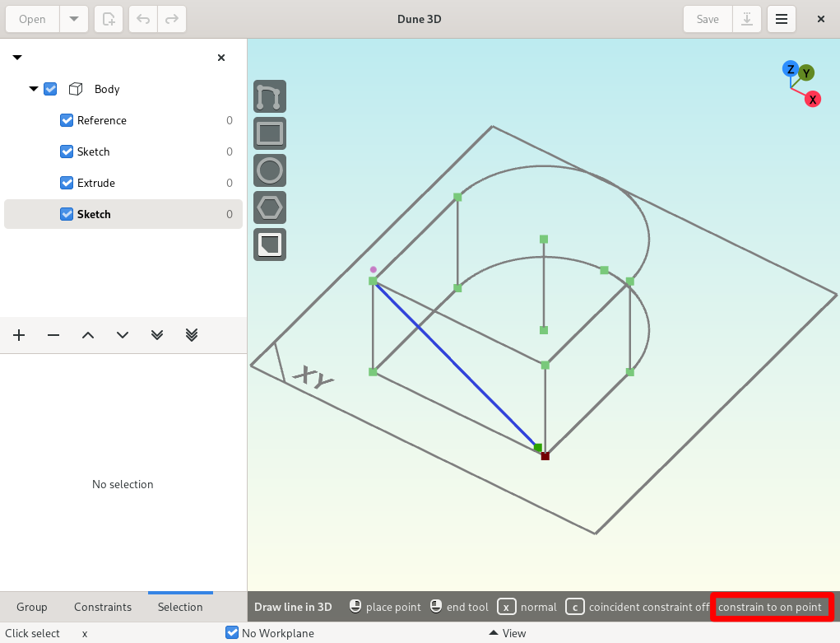Click the Body cube icon

(76, 89)
